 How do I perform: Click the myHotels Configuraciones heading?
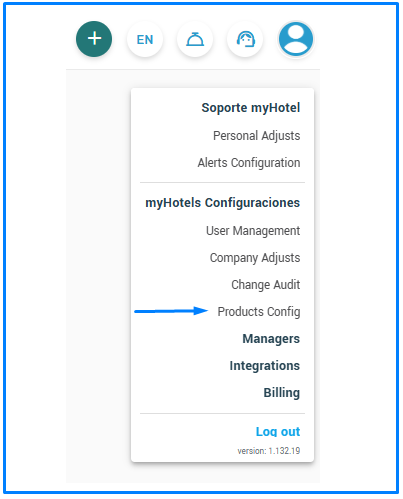pos(222,203)
